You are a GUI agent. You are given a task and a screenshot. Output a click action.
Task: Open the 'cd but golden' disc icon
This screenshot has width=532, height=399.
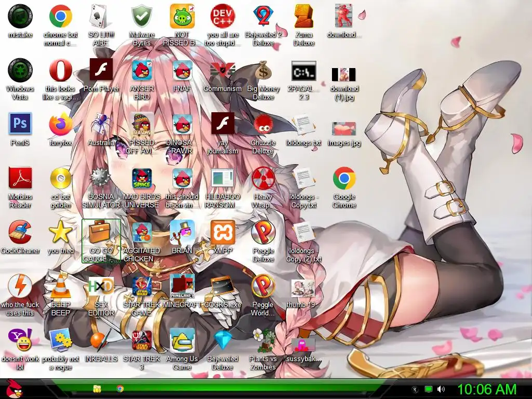[60, 178]
